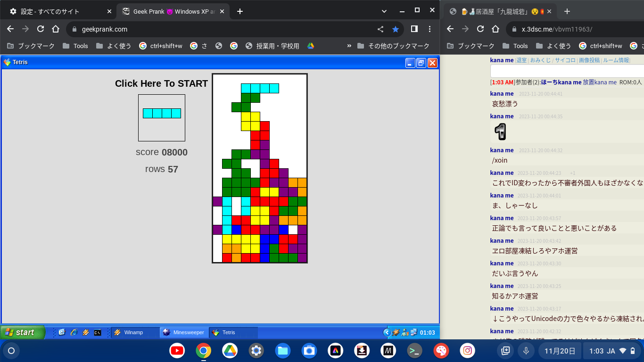Launch Internet Explorer from quick launch
Screen dimensions: 644x362
(x=74, y=332)
